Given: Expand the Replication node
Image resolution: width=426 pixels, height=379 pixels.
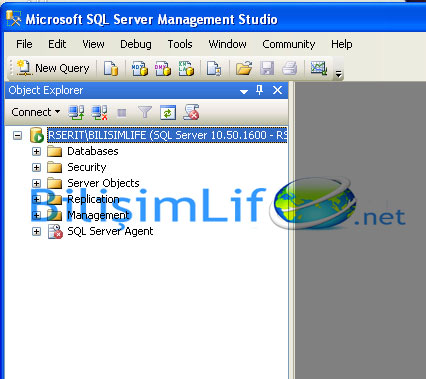Looking at the screenshot, I should (x=36, y=199).
